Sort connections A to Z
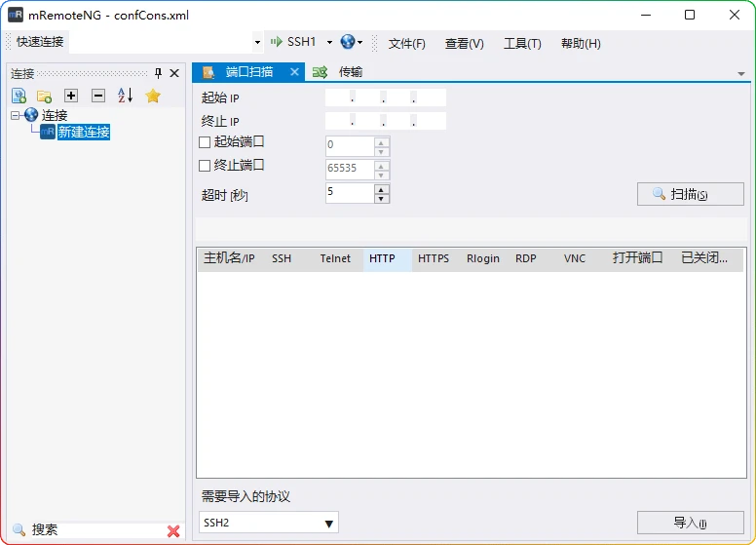Viewport: 756px width, 545px height. click(126, 96)
